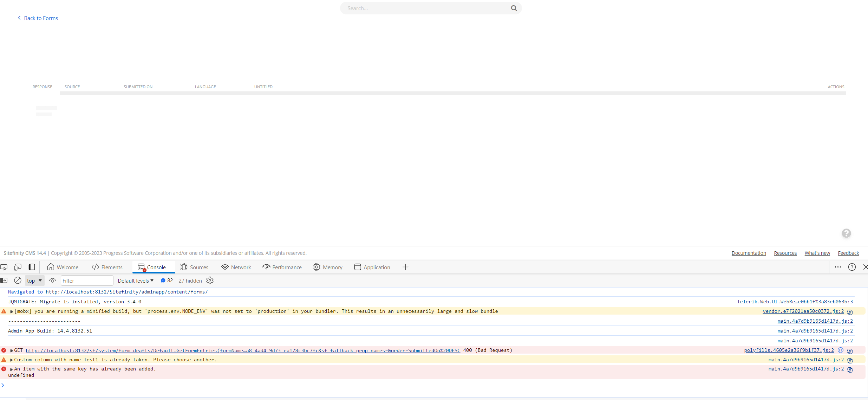Open the round help question mark icon
Image resolution: width=868 pixels, height=400 pixels.
pos(846,233)
